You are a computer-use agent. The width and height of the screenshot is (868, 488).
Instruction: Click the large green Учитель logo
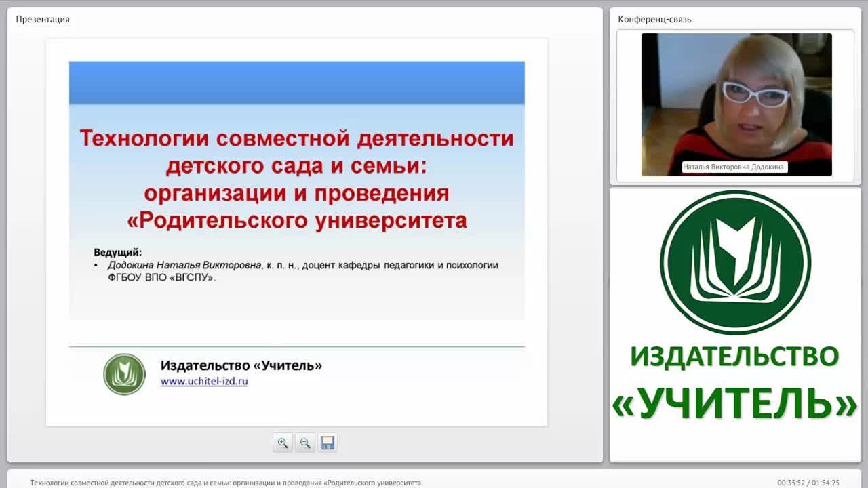[735, 262]
